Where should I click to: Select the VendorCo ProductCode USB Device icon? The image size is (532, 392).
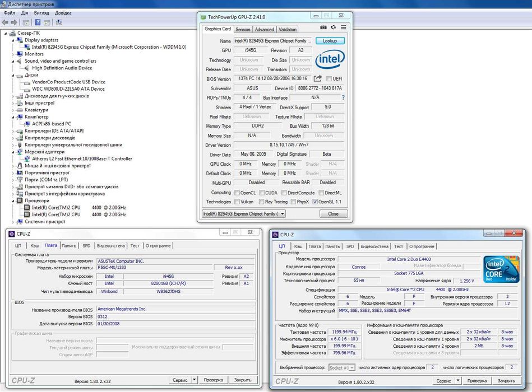point(27,82)
